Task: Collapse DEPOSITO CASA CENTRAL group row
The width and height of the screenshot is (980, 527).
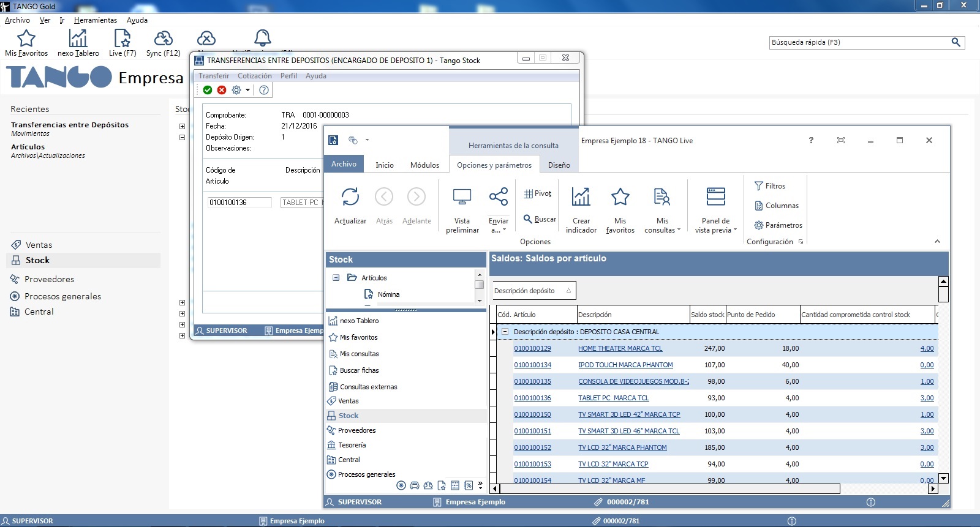Action: click(505, 332)
